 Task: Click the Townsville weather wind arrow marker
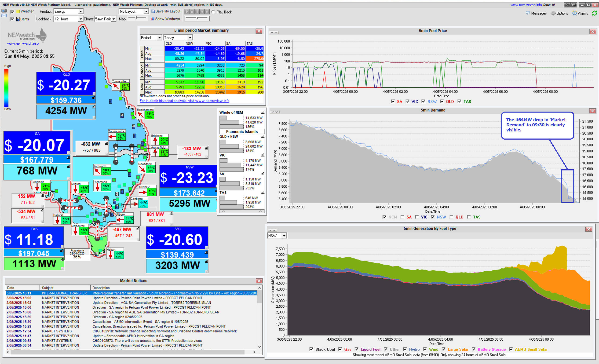[116, 87]
